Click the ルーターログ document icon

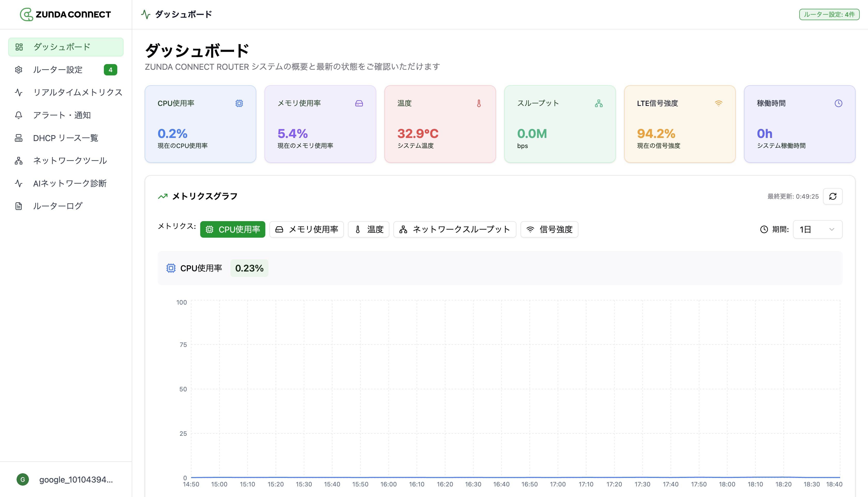click(x=19, y=206)
